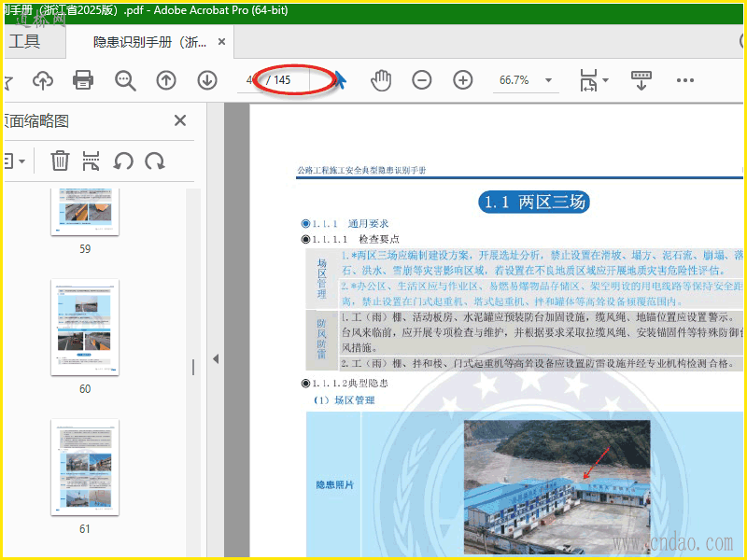This screenshot has width=747, height=560.
Task: Zoom in with plus button
Action: click(x=463, y=80)
